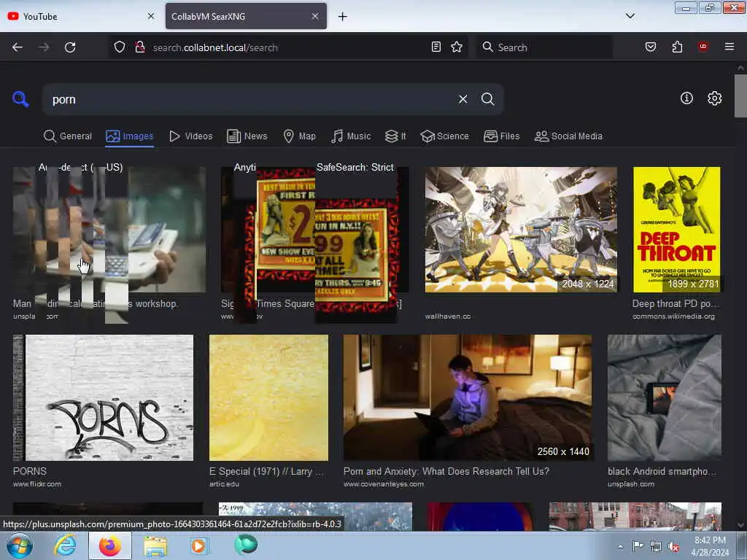Image resolution: width=747 pixels, height=560 pixels.
Task: Expand the list all tabs chevron
Action: [x=630, y=16]
